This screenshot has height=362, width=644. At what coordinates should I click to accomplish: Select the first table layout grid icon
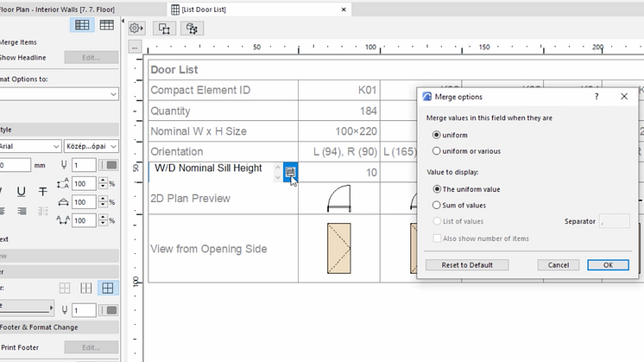point(82,25)
